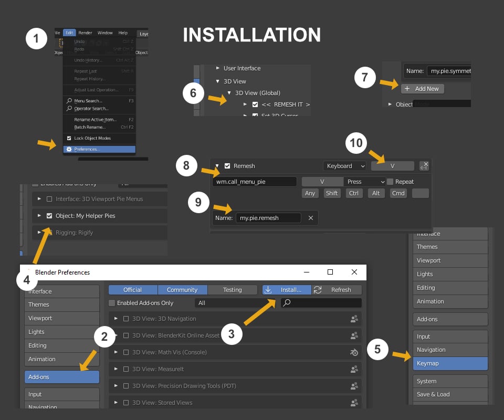
Task: Collapse the Remesh keymap entry triangle
Action: pos(217,166)
